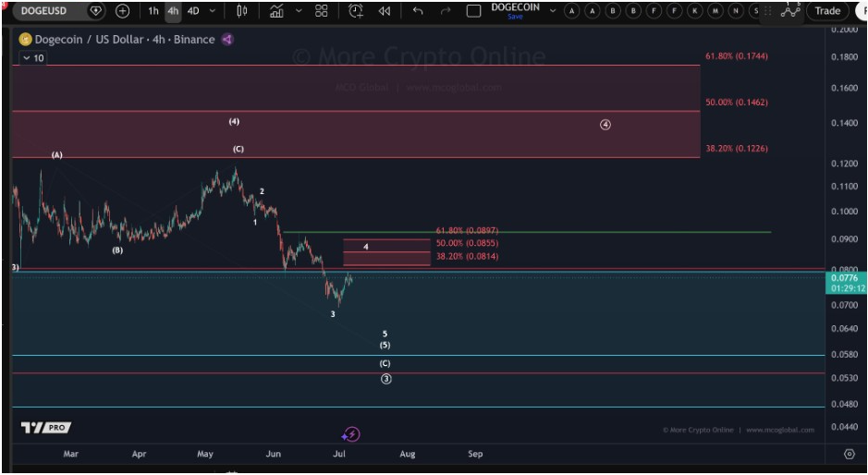Image resolution: width=868 pixels, height=475 pixels.
Task: Click the diamond icon beside DOGEUSD
Action: point(96,10)
